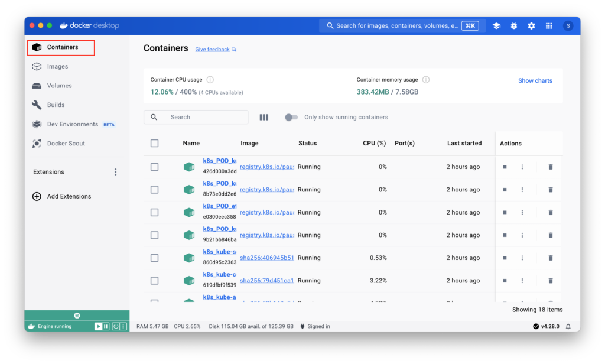This screenshot has height=364, width=605.
Task: Tick the checkbox for the 0.53% CPU container
Action: click(155, 258)
